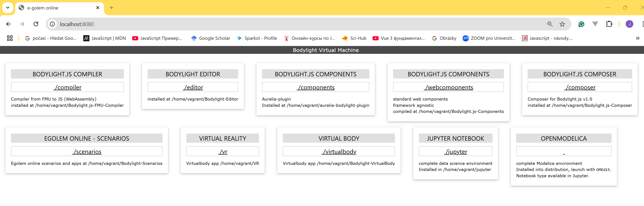Follow the /webcomponents link

449,87
